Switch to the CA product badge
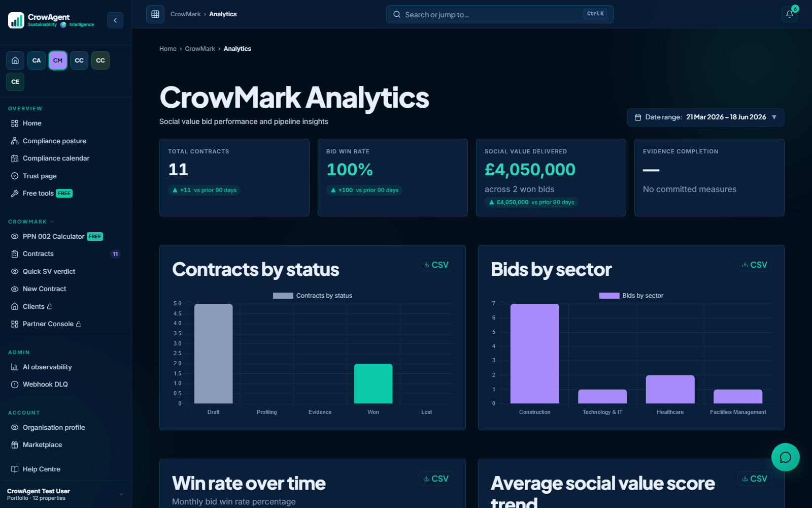The width and height of the screenshot is (812, 508). click(37, 60)
